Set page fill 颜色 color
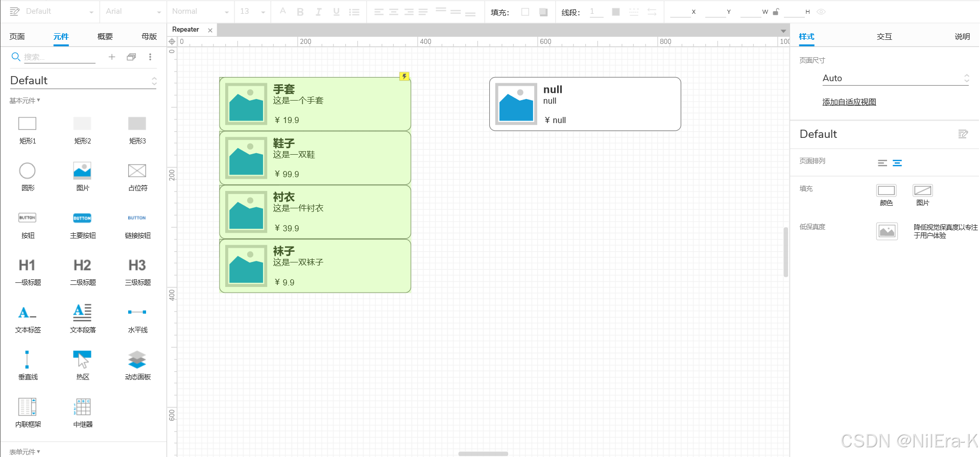 click(886, 195)
